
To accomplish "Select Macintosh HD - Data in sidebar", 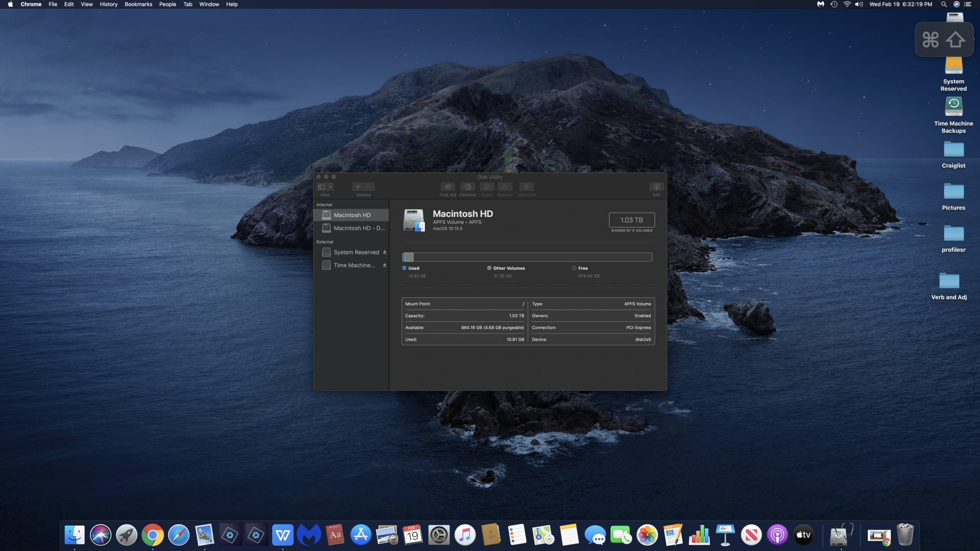I will [359, 228].
